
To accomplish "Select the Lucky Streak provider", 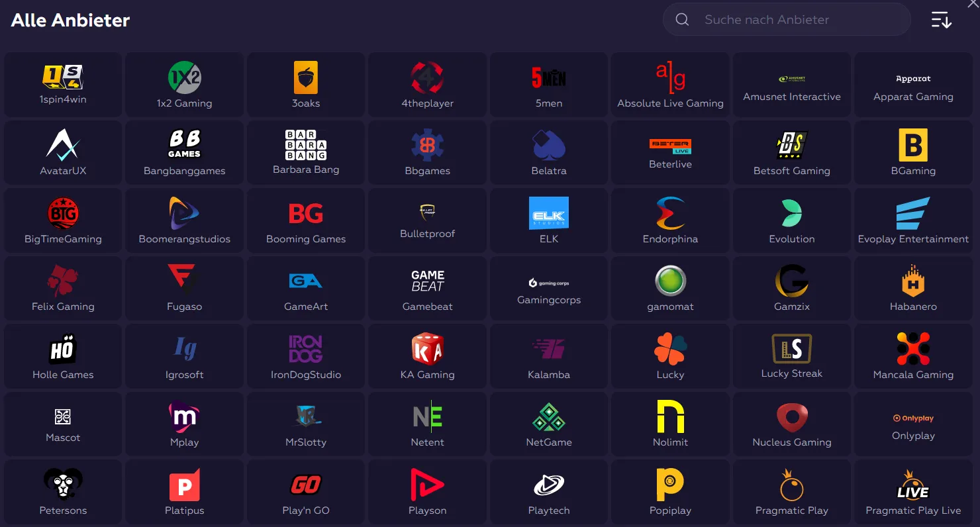I will point(792,356).
